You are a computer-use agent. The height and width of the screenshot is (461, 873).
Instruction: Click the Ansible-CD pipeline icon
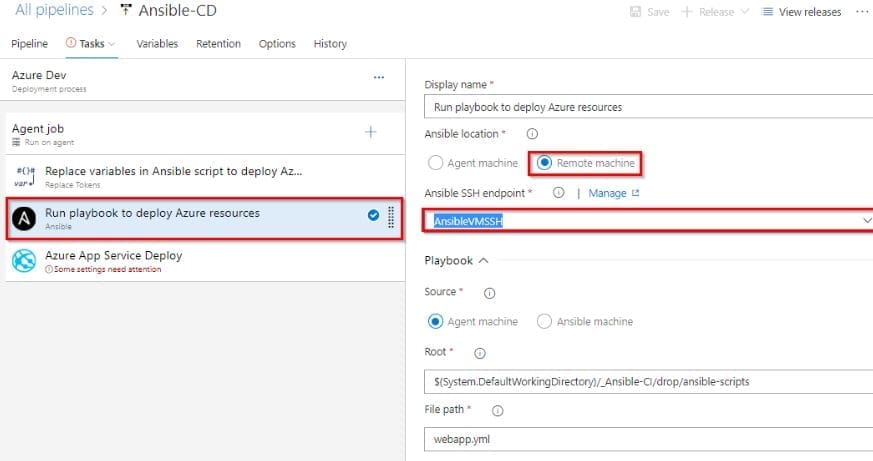[126, 10]
